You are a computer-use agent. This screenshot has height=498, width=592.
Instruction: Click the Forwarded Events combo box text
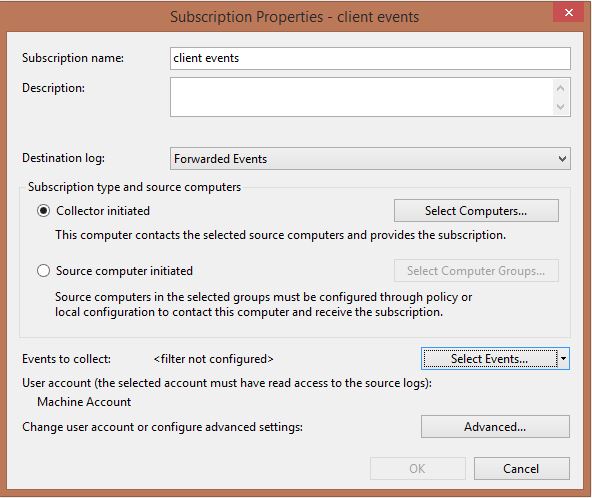(220, 159)
